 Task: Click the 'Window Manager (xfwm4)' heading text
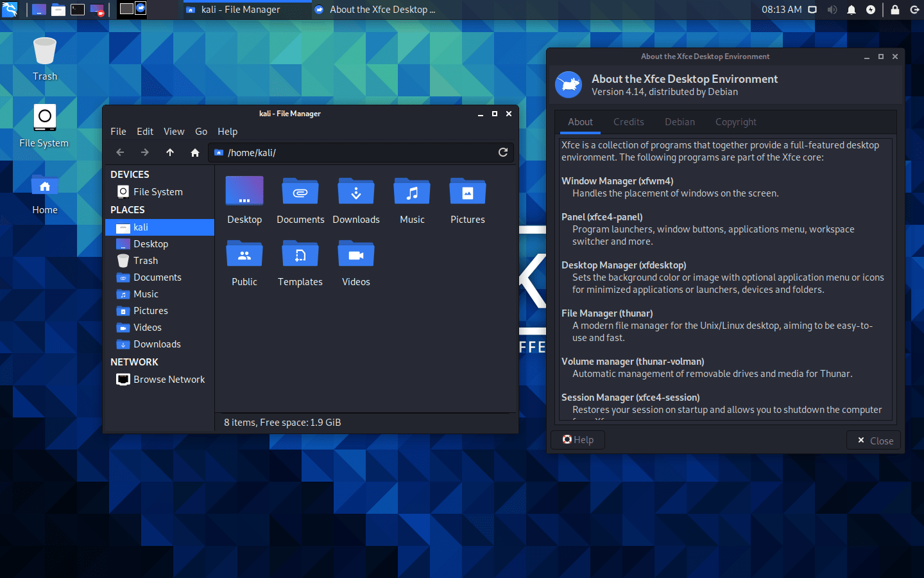click(x=617, y=181)
